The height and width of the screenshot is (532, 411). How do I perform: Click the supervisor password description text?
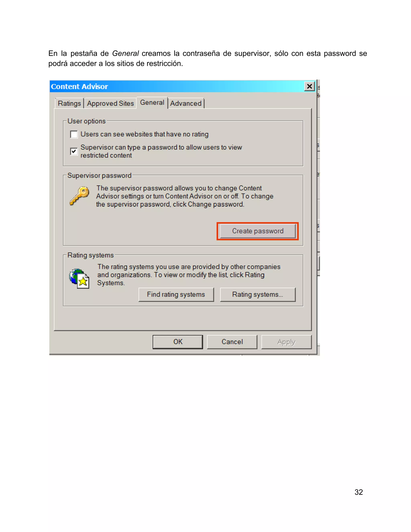click(x=185, y=196)
